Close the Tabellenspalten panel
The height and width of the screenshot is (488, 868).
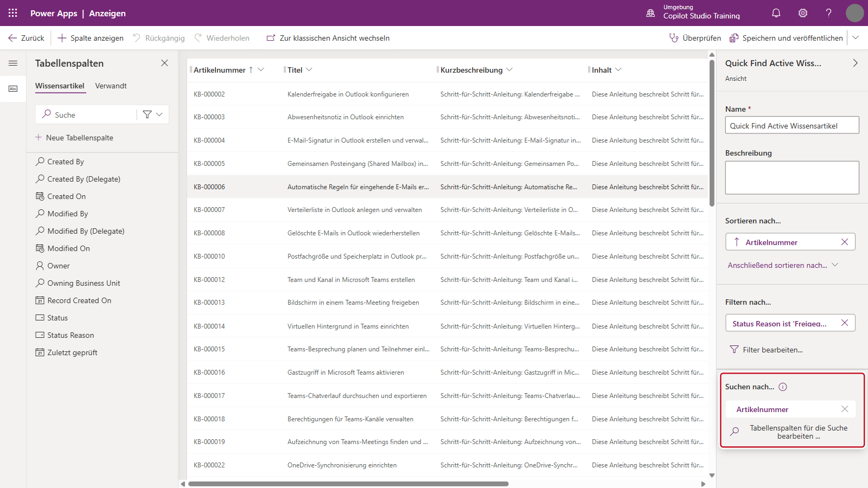click(164, 63)
